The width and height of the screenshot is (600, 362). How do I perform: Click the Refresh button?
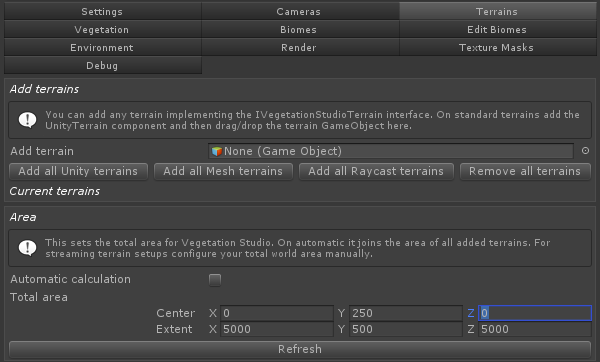(300, 349)
